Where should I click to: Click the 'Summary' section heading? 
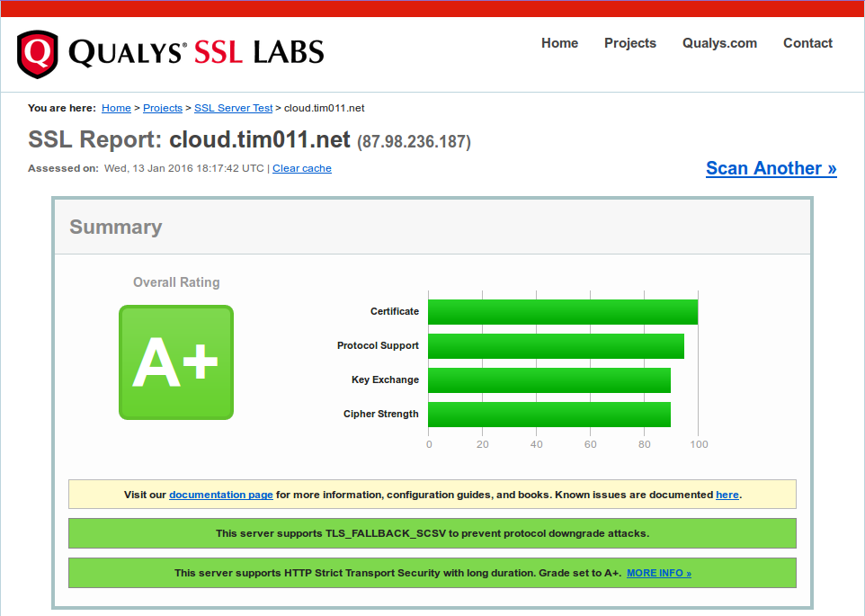[x=116, y=227]
